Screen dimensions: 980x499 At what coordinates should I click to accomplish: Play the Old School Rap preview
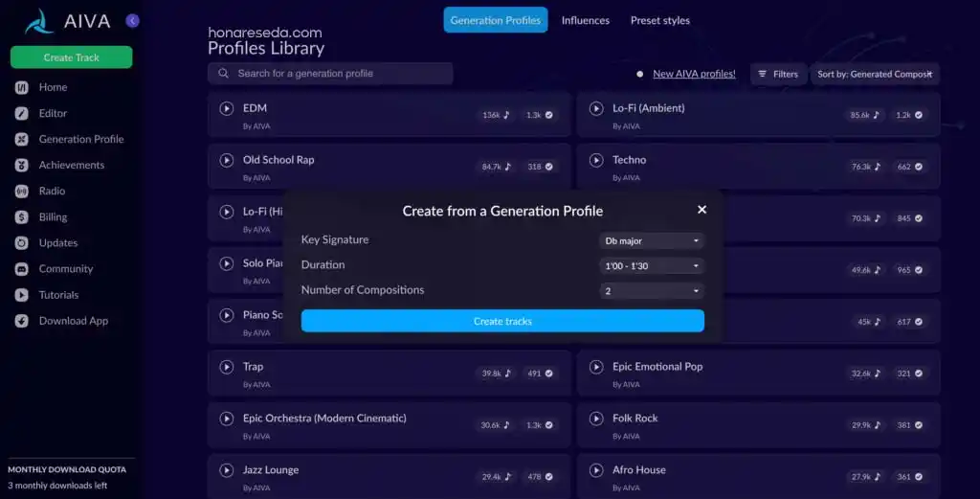click(x=226, y=160)
